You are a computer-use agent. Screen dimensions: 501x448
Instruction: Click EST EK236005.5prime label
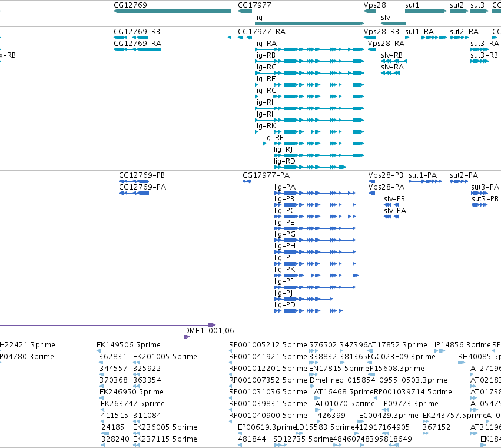click(165, 427)
